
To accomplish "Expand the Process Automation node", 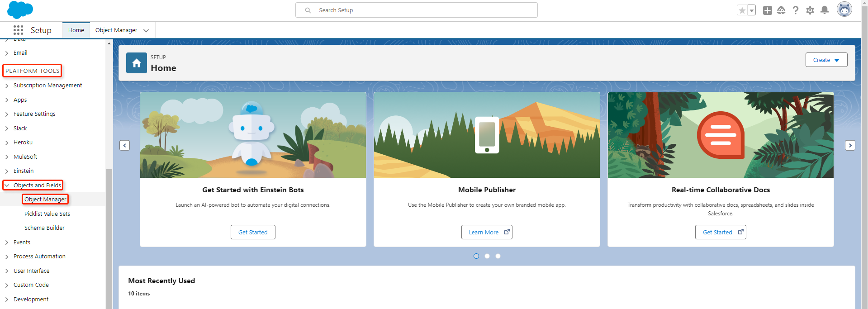I will tap(7, 257).
